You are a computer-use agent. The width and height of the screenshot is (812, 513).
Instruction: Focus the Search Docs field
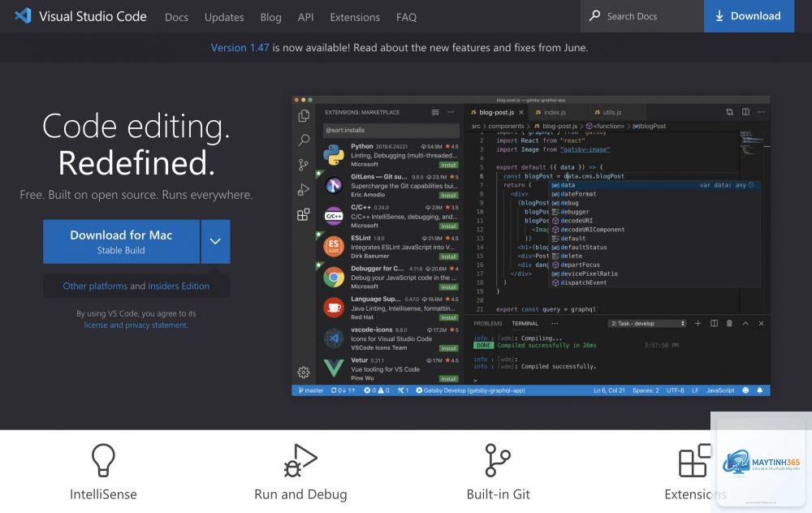click(642, 16)
